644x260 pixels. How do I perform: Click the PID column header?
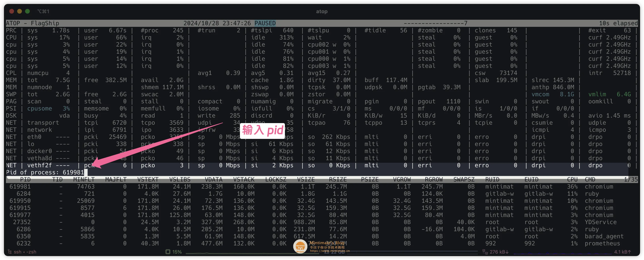pyautogui.click(x=25, y=180)
